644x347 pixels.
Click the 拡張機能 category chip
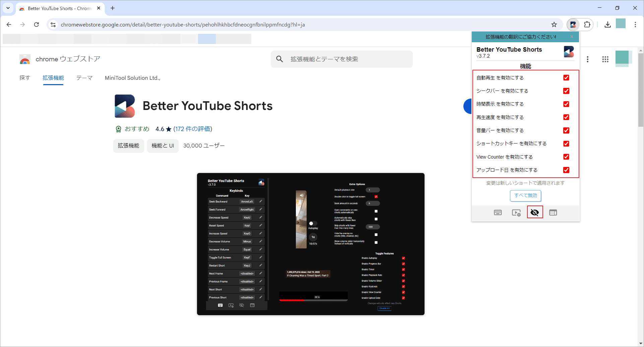[128, 146]
